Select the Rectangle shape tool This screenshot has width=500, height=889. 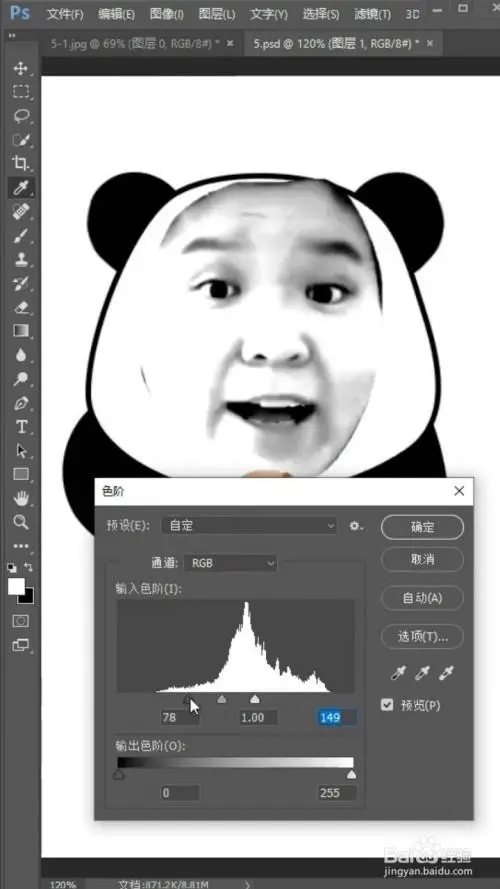(x=20, y=474)
